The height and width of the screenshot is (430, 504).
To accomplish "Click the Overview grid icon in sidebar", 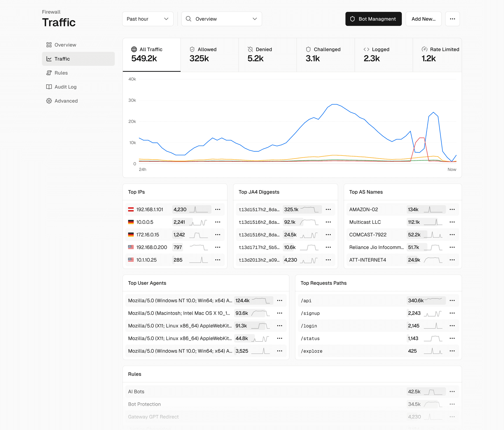I will (49, 45).
